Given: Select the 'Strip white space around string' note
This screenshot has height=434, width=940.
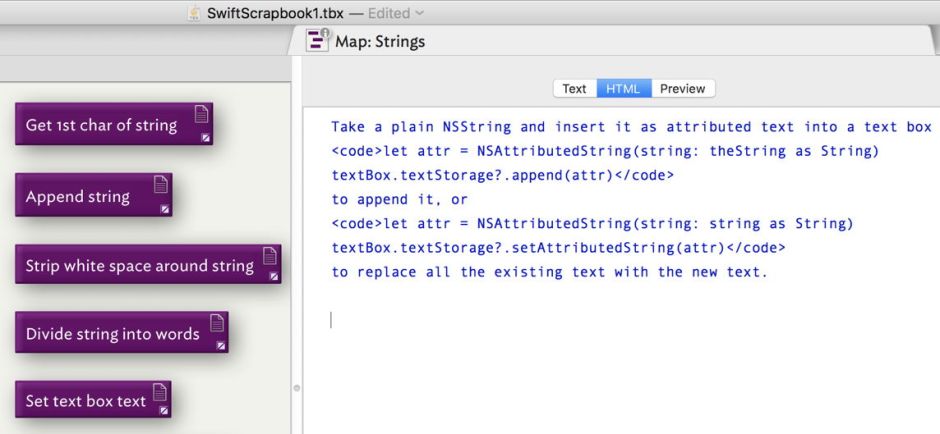Looking at the screenshot, I should 138,266.
